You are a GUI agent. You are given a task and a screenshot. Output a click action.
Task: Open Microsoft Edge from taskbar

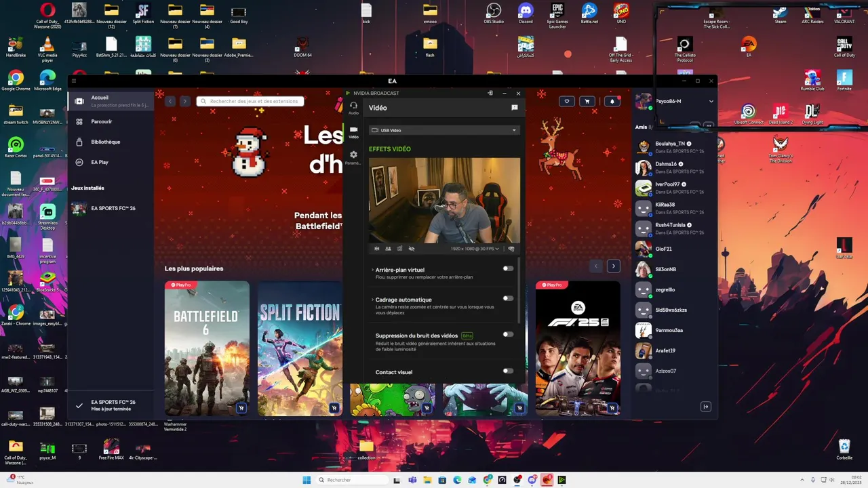[457, 480]
